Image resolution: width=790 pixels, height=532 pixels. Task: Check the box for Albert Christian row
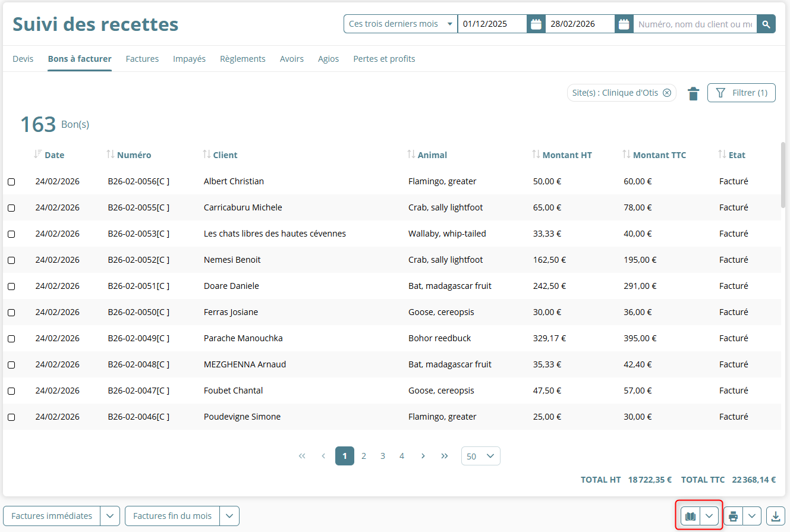tap(11, 182)
